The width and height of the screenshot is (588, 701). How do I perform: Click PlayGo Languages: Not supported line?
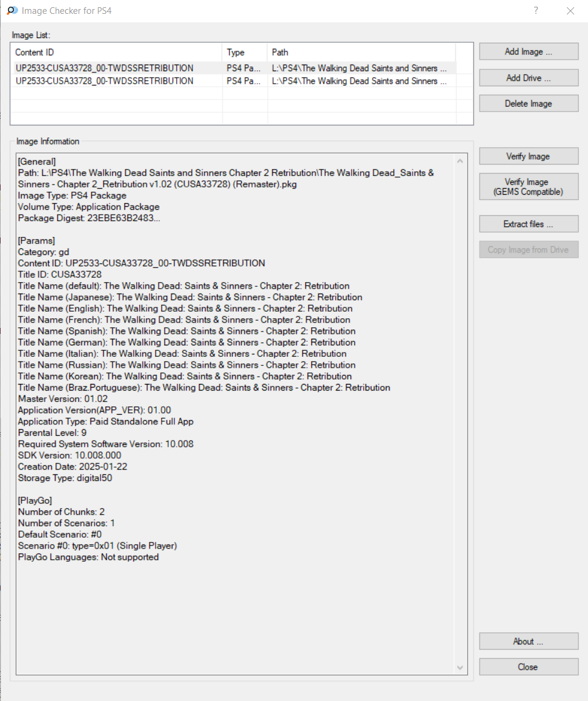[x=88, y=557]
